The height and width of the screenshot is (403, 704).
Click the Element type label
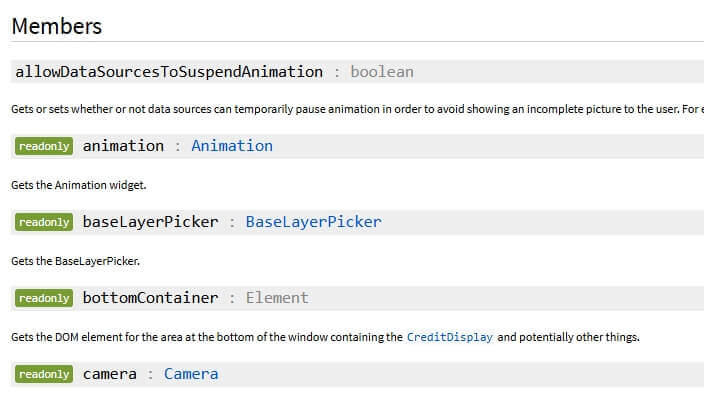277,298
